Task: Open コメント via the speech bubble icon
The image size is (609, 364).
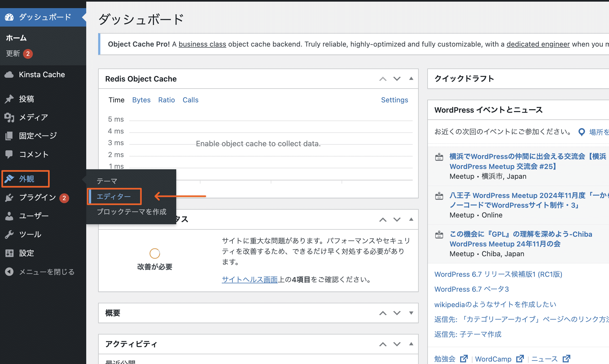Action: pyautogui.click(x=9, y=154)
